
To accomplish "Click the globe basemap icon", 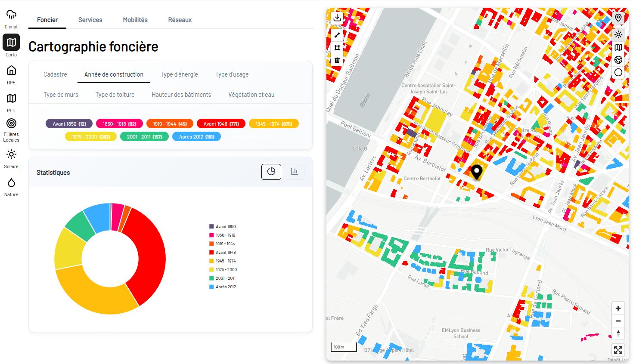I will (x=618, y=60).
